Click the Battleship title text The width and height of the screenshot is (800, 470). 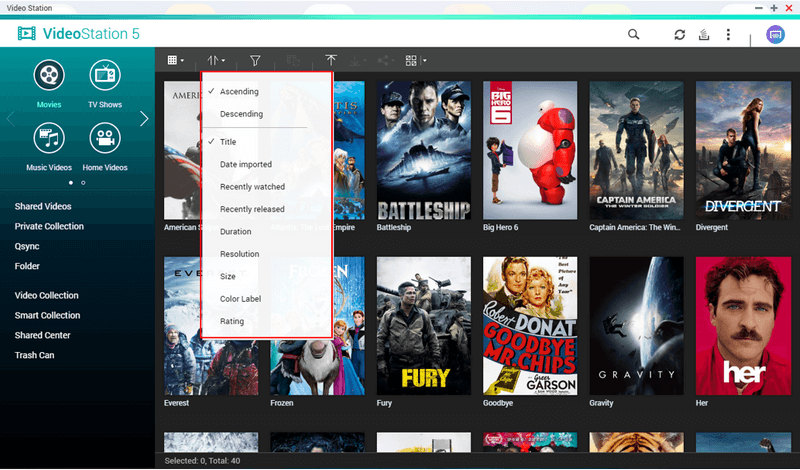[x=393, y=227]
